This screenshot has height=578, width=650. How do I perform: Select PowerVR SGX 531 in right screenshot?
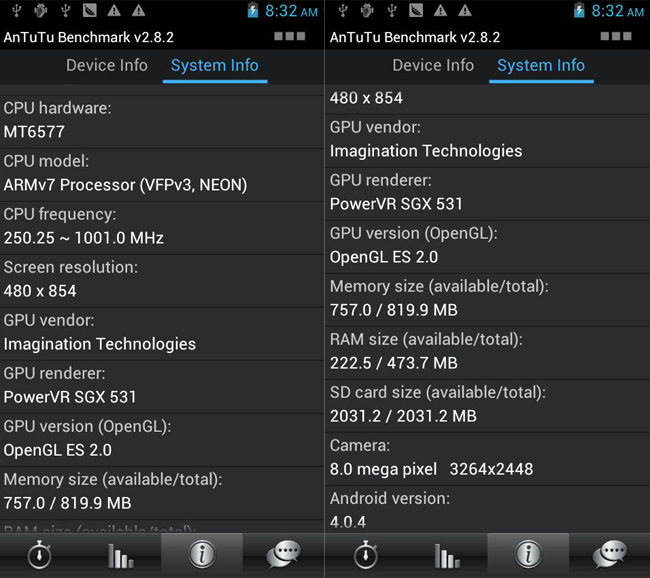pyautogui.click(x=396, y=204)
